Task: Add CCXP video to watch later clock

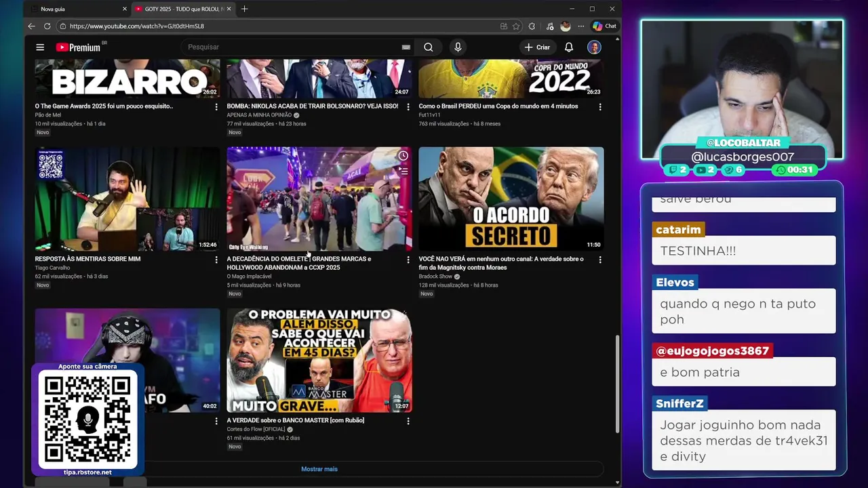Action: click(403, 156)
